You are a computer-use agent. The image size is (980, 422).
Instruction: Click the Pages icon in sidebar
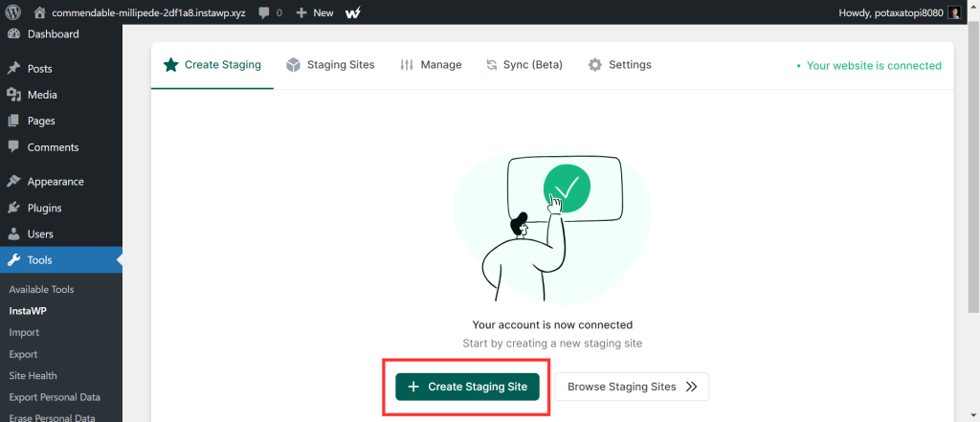pyautogui.click(x=13, y=122)
